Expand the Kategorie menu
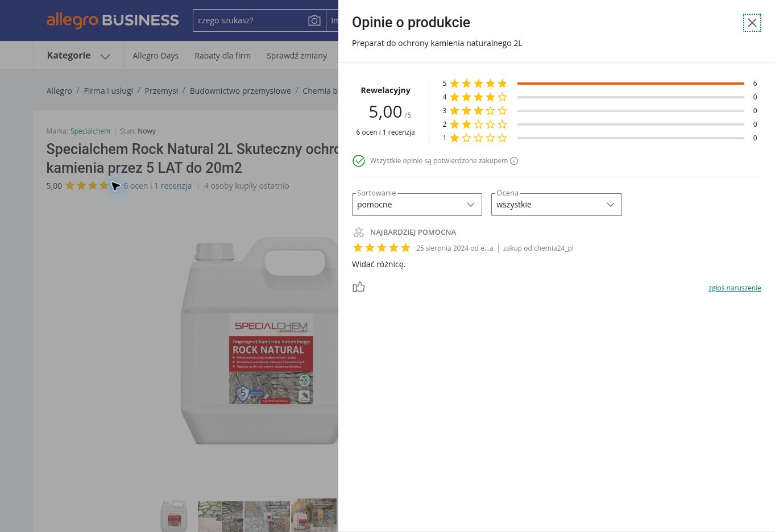The height and width of the screenshot is (532, 775). coord(78,56)
